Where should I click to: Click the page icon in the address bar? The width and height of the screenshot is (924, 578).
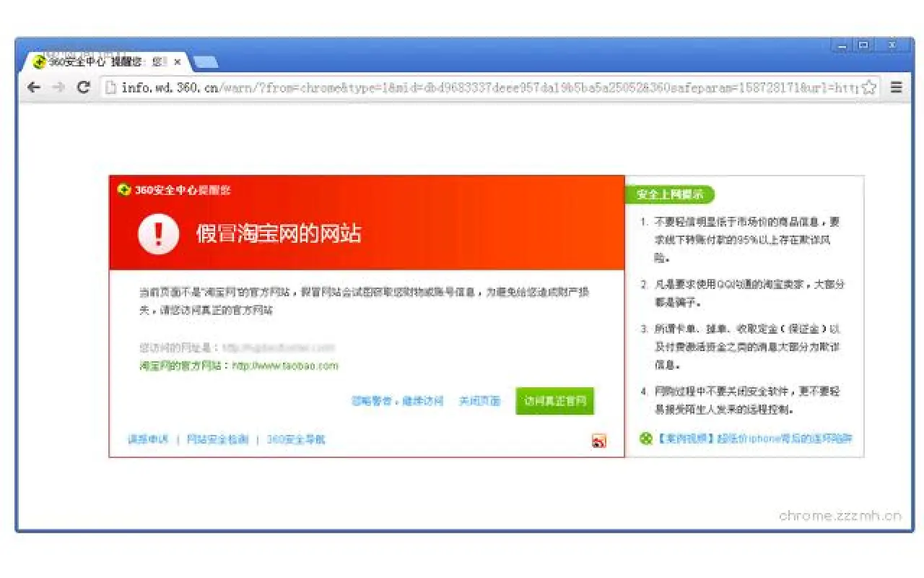point(110,87)
